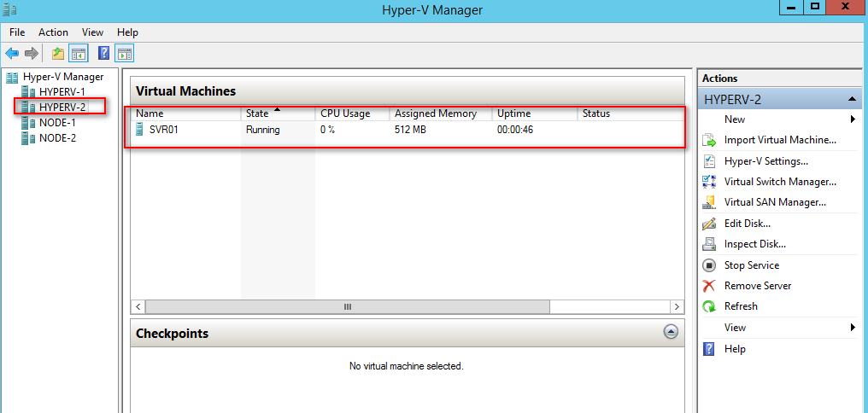Click Stop Service action text
Screen dimensions: 868x413
click(752, 265)
